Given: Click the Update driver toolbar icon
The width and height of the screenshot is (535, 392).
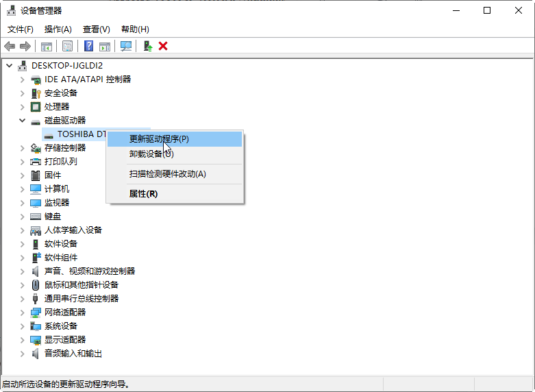Looking at the screenshot, I should pos(148,46).
